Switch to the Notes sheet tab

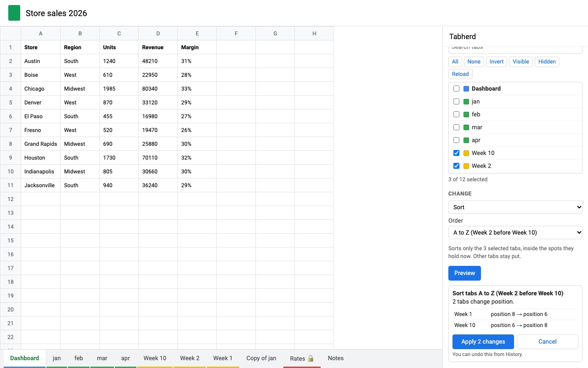coord(336,358)
